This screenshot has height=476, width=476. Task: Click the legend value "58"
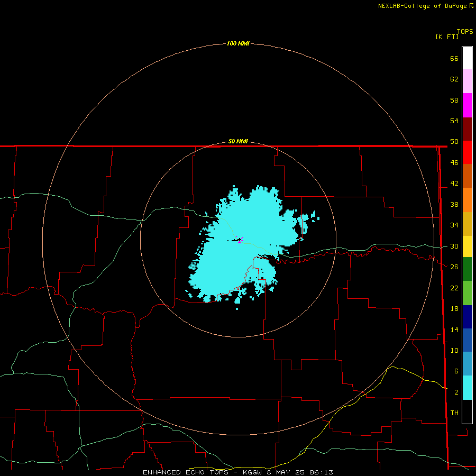(x=454, y=100)
